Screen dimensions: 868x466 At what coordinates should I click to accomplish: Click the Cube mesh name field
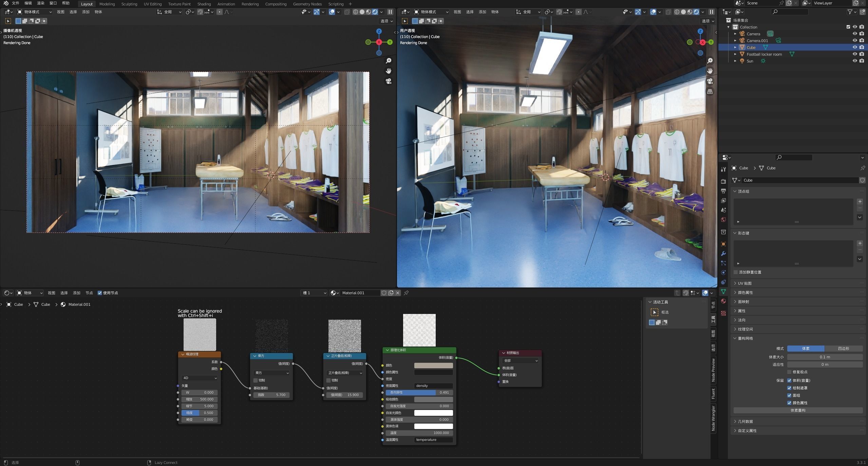(x=799, y=180)
